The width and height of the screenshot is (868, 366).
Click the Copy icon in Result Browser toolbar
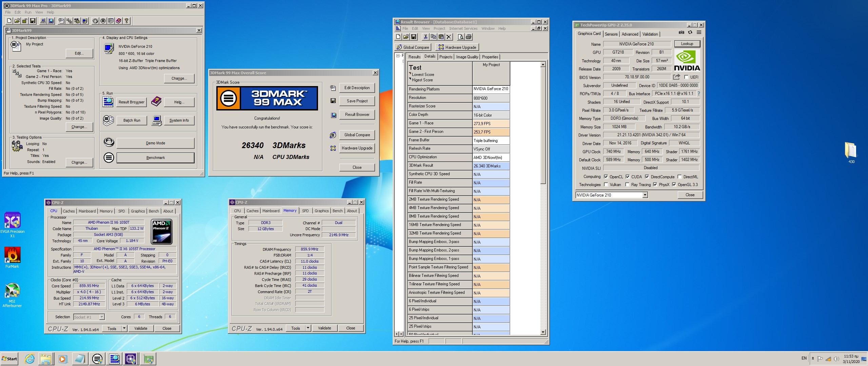[433, 37]
